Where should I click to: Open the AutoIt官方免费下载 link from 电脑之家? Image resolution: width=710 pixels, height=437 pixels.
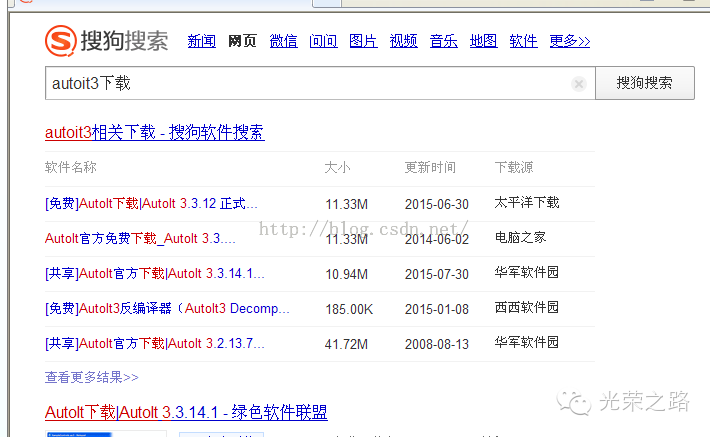pyautogui.click(x=140, y=238)
